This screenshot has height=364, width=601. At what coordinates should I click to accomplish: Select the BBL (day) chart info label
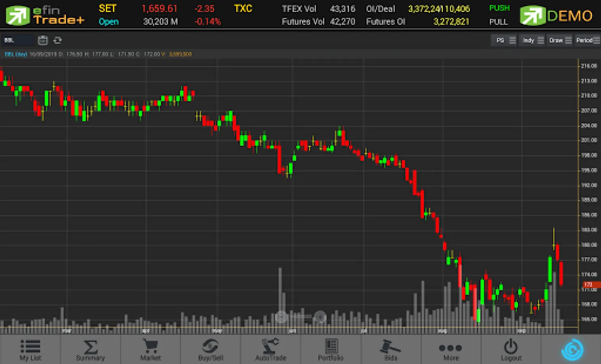point(16,54)
